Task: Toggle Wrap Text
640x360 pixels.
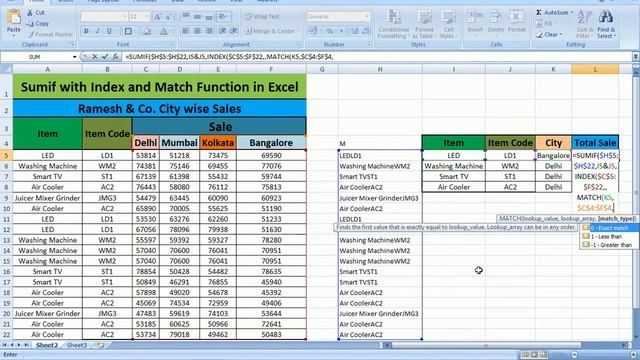Action: (x=262, y=17)
